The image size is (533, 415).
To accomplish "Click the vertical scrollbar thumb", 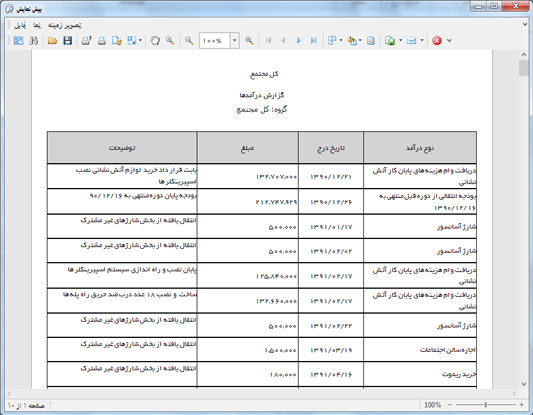I will (524, 68).
